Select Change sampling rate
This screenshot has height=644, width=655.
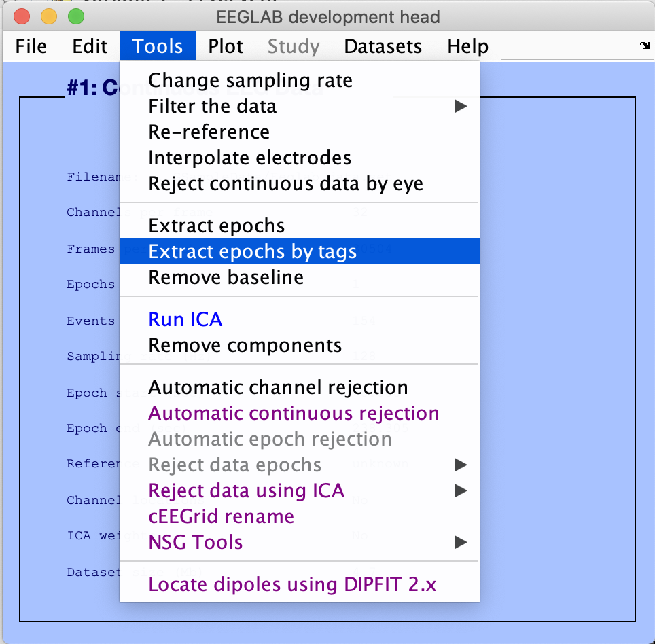[300, 80]
